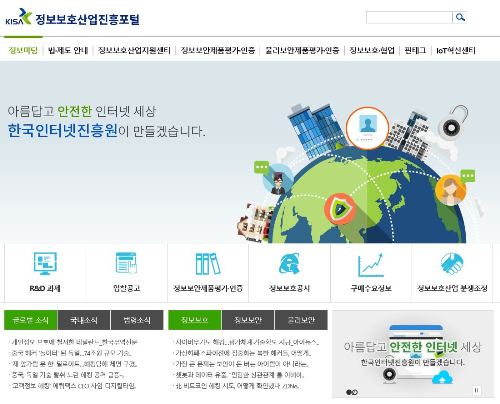Open the 입찰공고 document icon

pyautogui.click(x=126, y=263)
